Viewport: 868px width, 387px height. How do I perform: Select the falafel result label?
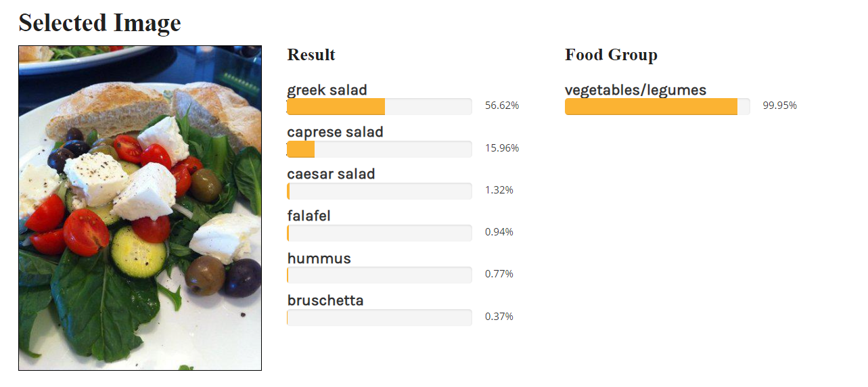pyautogui.click(x=309, y=216)
